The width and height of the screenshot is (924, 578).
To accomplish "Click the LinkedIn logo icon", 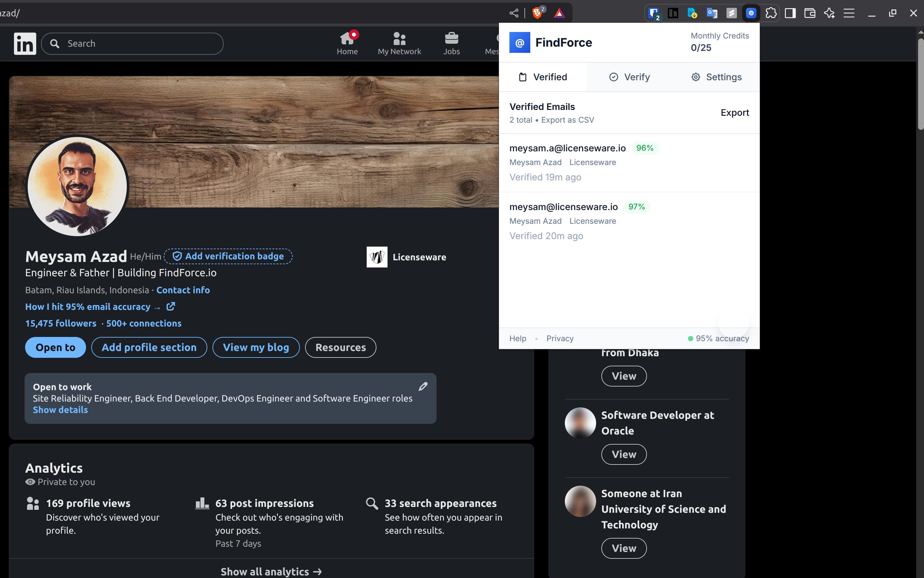I will (25, 44).
